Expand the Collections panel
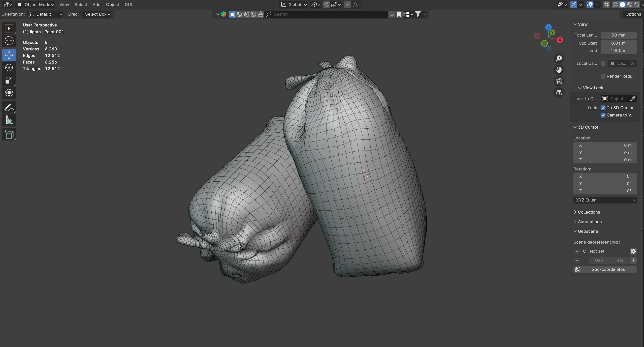The height and width of the screenshot is (347, 644). coord(589,212)
